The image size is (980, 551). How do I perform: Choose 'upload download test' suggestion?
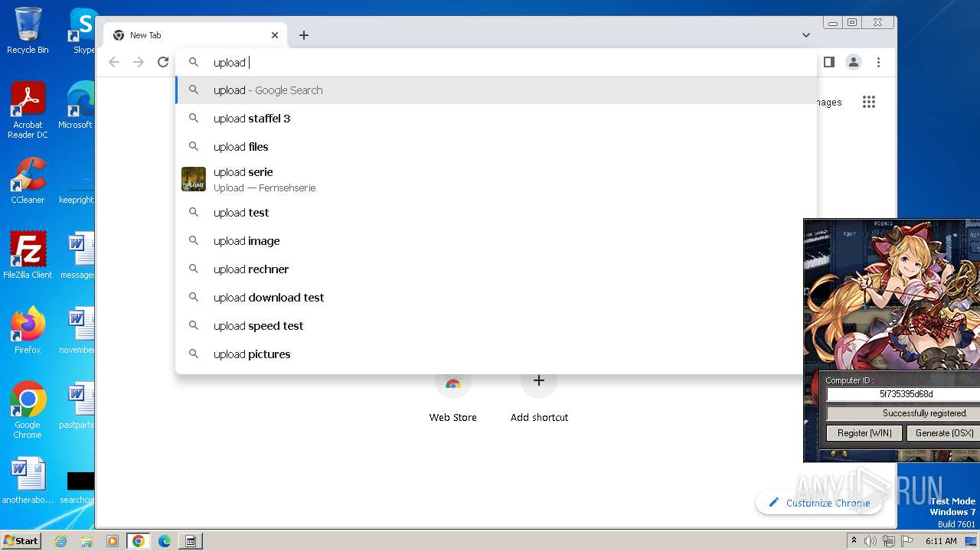point(496,298)
